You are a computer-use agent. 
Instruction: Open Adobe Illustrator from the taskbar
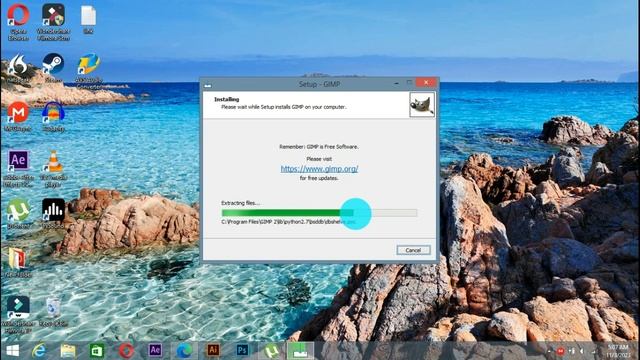pos(213,350)
